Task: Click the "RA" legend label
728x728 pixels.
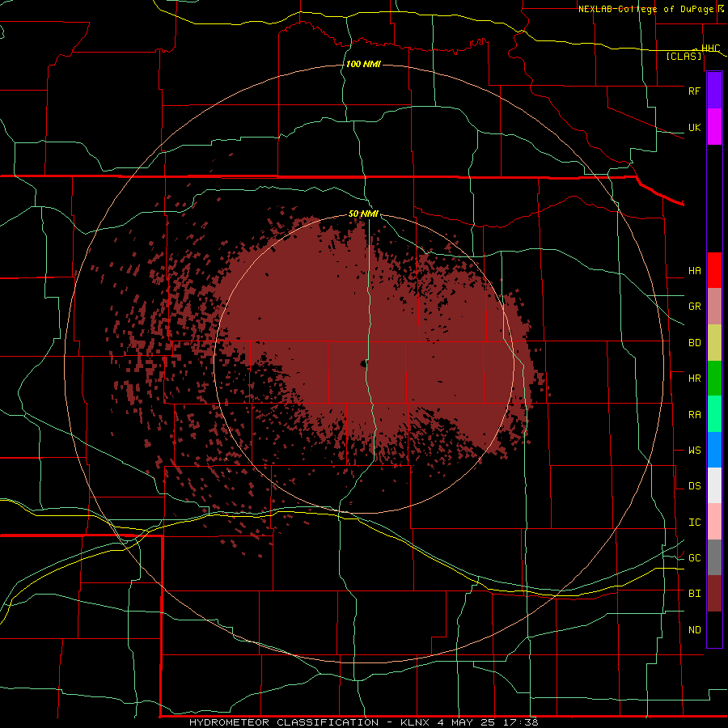Action: [695, 415]
